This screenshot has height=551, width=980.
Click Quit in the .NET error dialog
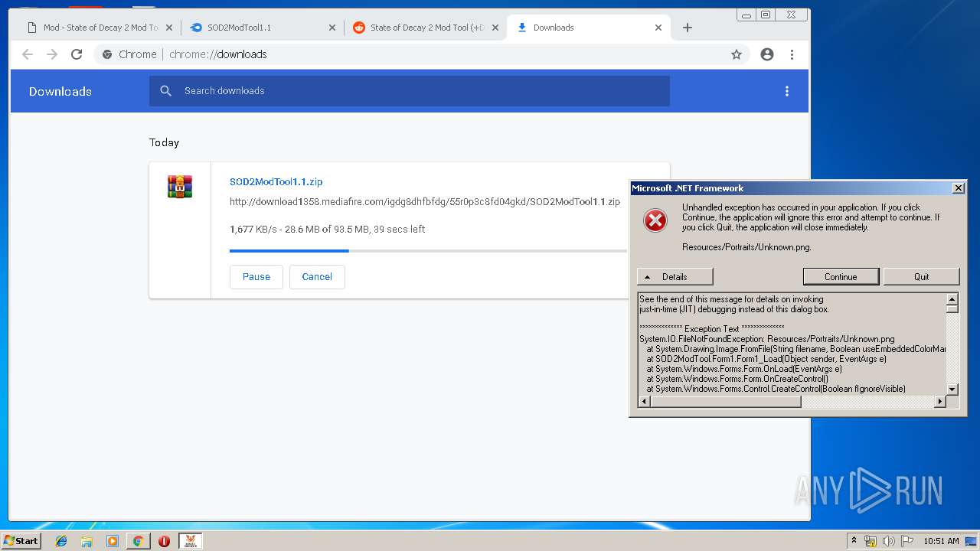pyautogui.click(x=922, y=277)
